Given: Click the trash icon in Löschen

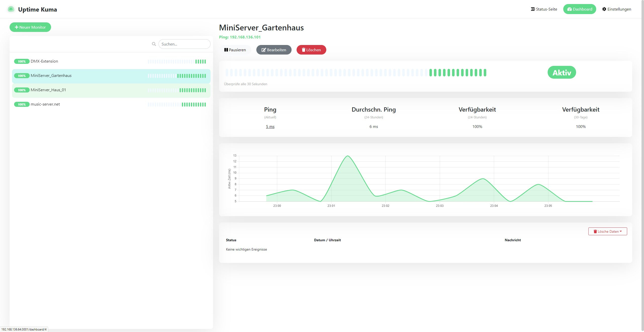Looking at the screenshot, I should point(303,50).
